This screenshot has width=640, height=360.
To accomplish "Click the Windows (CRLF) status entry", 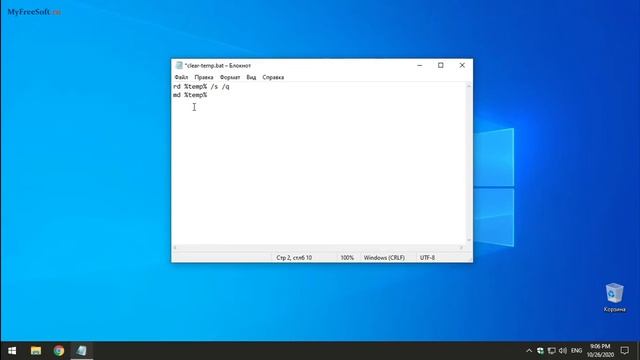I will (384, 258).
